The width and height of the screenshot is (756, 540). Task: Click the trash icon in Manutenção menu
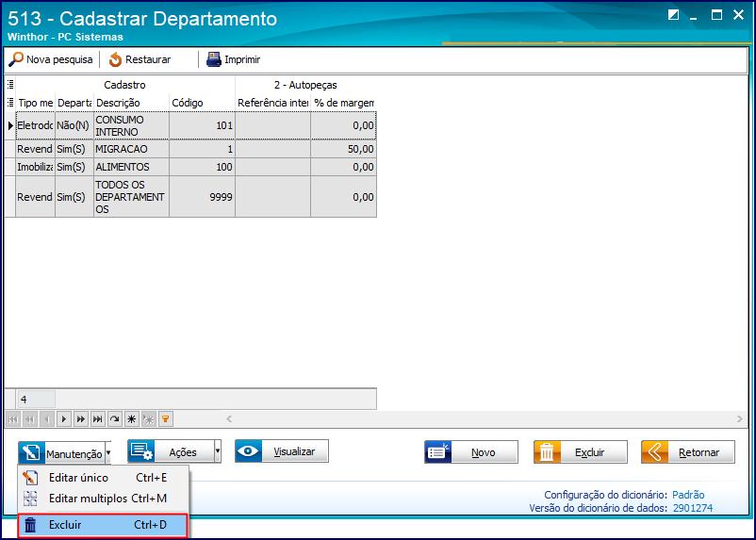click(30, 525)
